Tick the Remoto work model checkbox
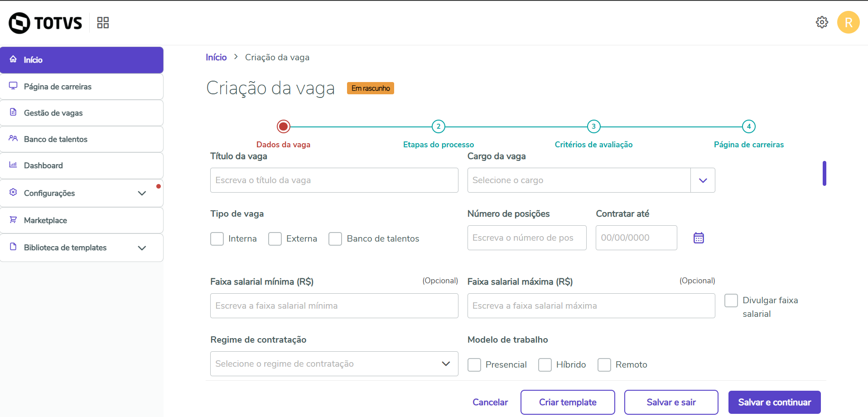Image resolution: width=868 pixels, height=417 pixels. tap(604, 365)
